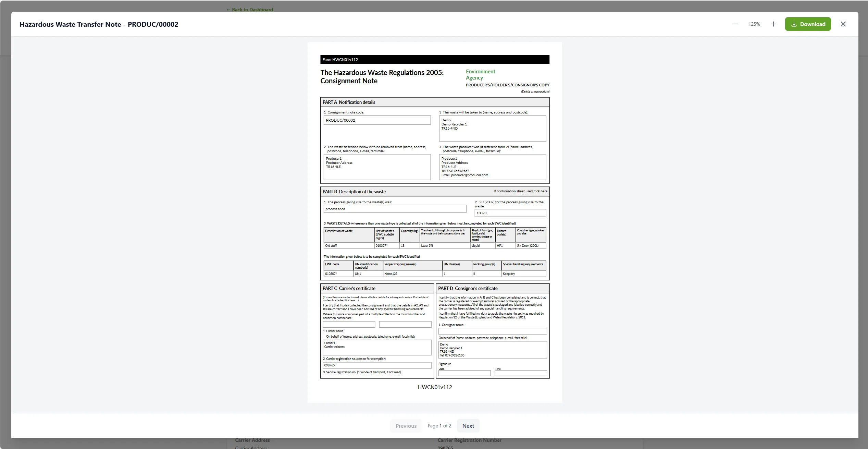The image size is (868, 449).
Task: Click PART A Notification details heading
Action: point(349,102)
